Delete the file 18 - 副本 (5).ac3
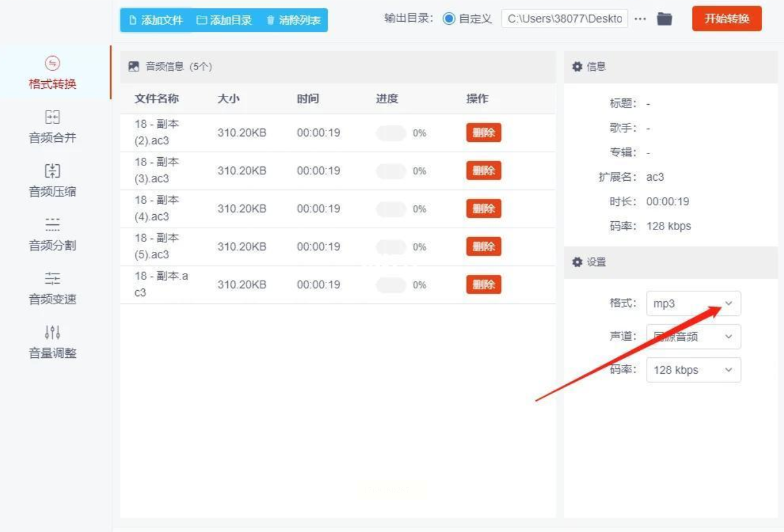Screen dimensions: 784x532 point(483,247)
